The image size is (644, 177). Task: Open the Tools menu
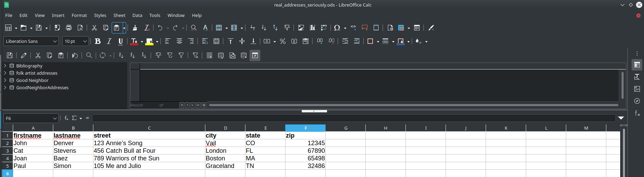pos(155,15)
